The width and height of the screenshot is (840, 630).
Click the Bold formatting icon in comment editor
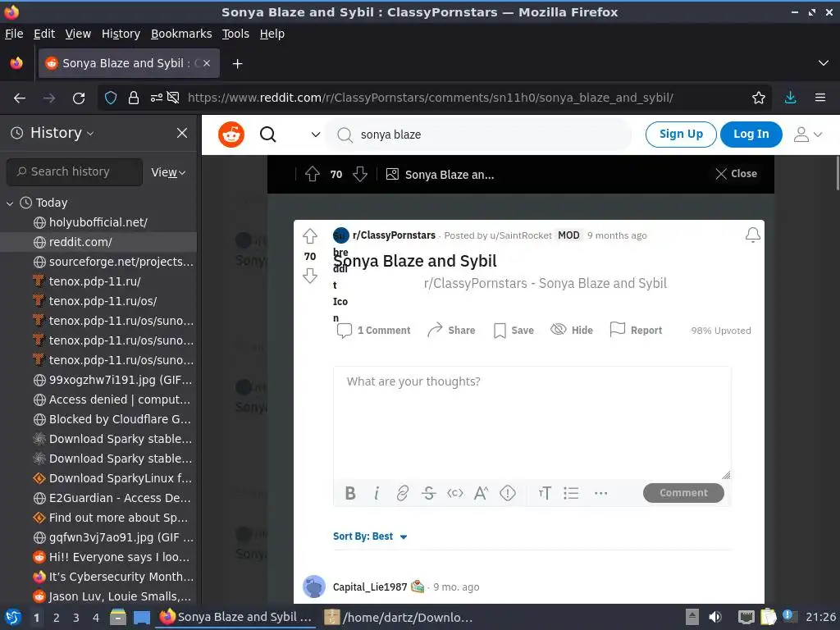pyautogui.click(x=350, y=493)
